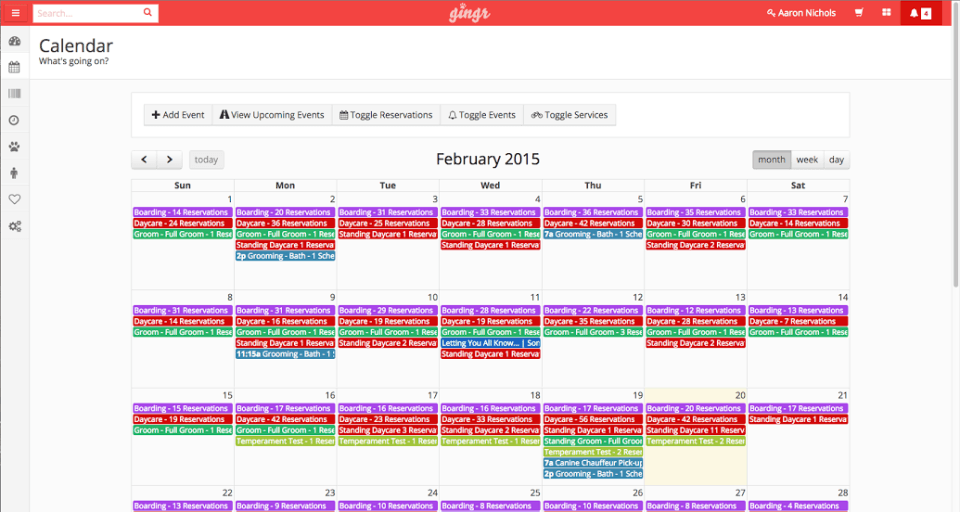The width and height of the screenshot is (960, 512).
Task: Open the paw print sidebar icon
Action: (x=15, y=147)
